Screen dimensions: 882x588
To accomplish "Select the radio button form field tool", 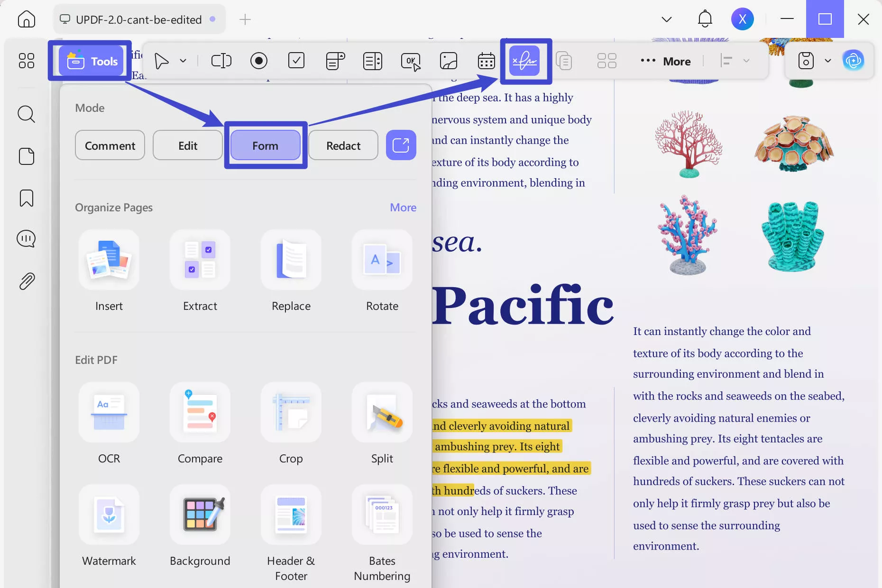I will 259,61.
